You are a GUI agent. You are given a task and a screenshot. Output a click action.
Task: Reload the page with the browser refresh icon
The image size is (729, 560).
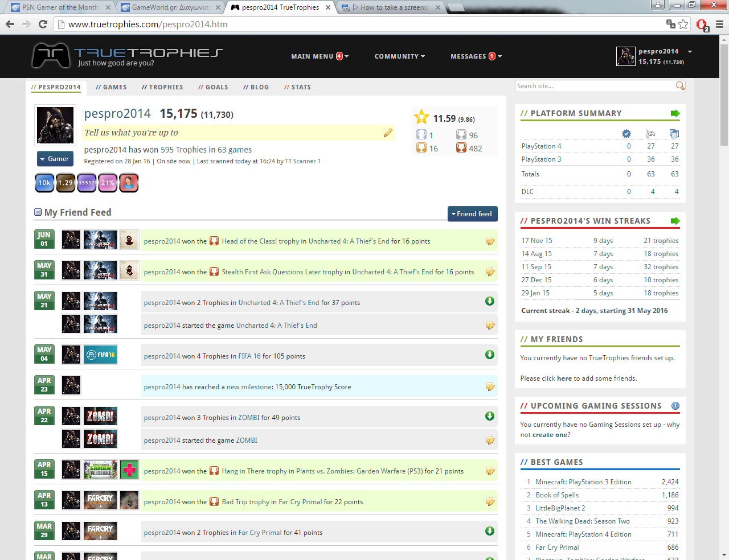coord(43,24)
